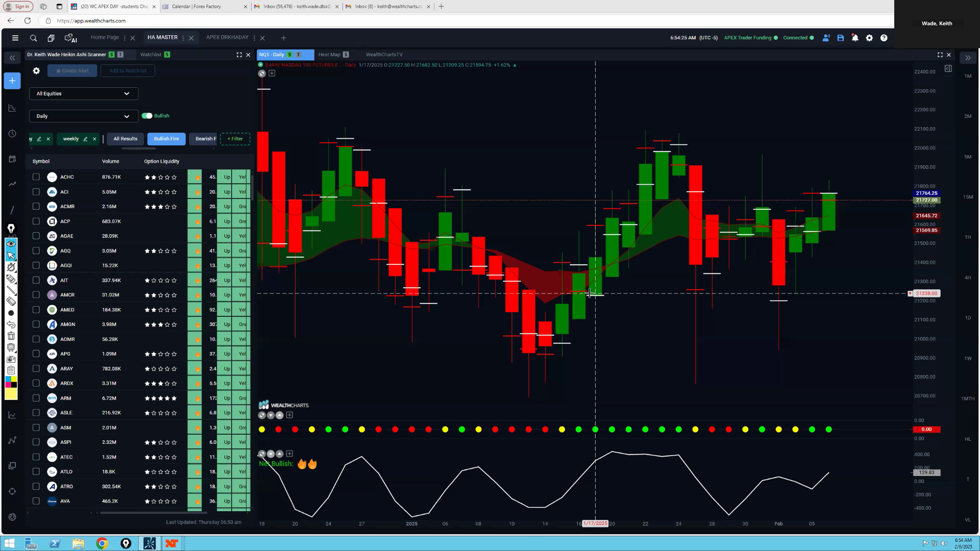This screenshot has width=980, height=551.
Task: Toggle chart side panel collapse icon
Action: [948, 68]
